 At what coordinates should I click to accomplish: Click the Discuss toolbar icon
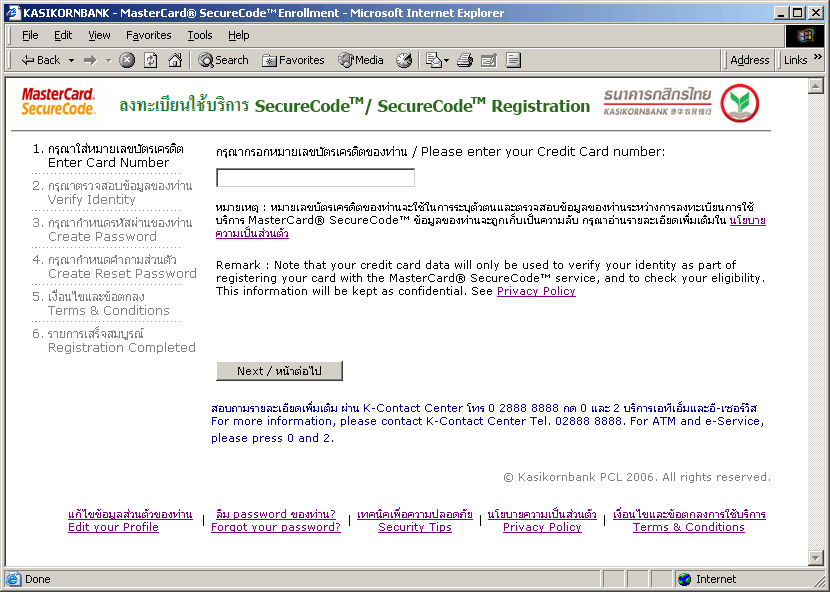(513, 60)
